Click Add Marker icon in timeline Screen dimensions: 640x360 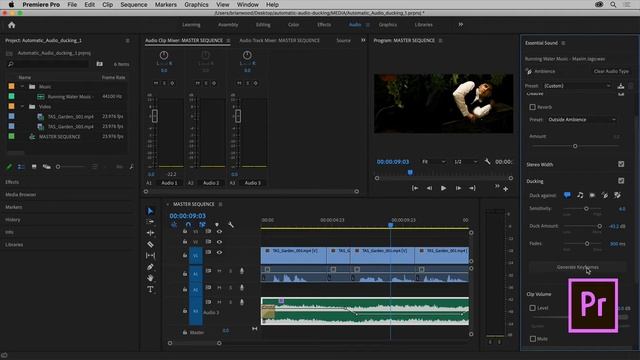coord(217,225)
